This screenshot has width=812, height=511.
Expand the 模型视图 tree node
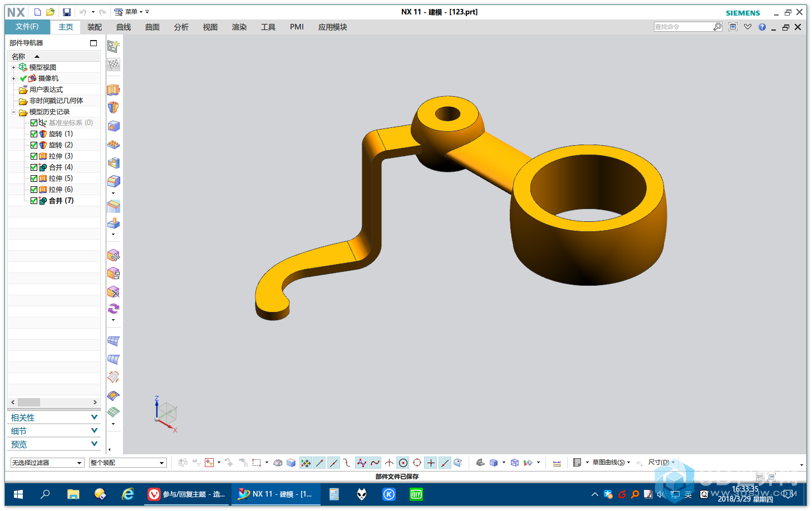tap(13, 67)
